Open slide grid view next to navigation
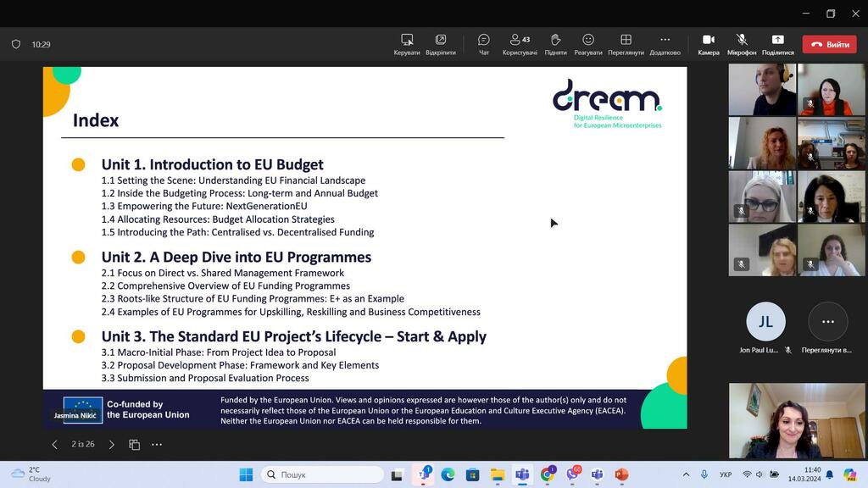 point(134,445)
